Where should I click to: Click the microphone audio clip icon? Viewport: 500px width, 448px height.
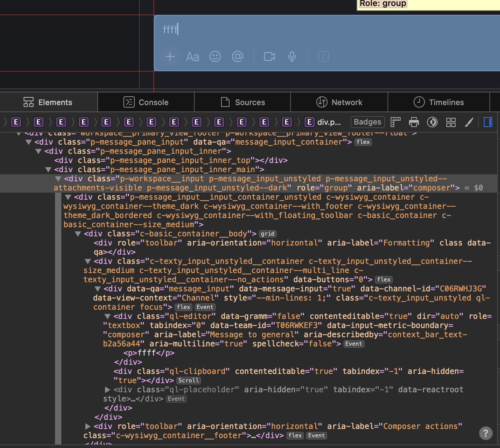[292, 56]
